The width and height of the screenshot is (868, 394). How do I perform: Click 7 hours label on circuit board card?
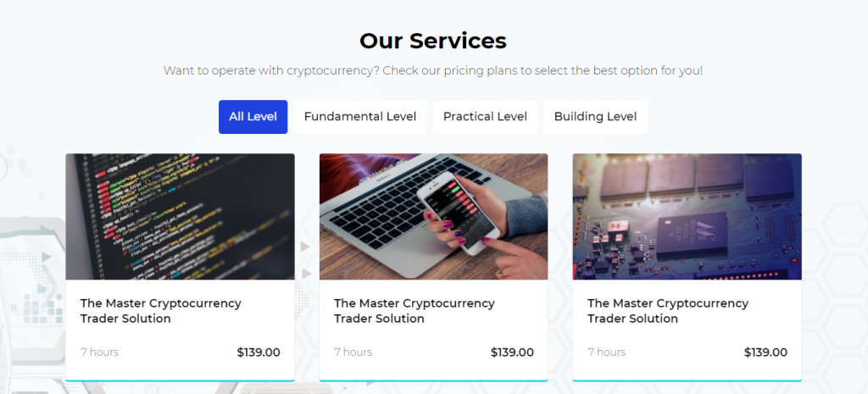606,352
